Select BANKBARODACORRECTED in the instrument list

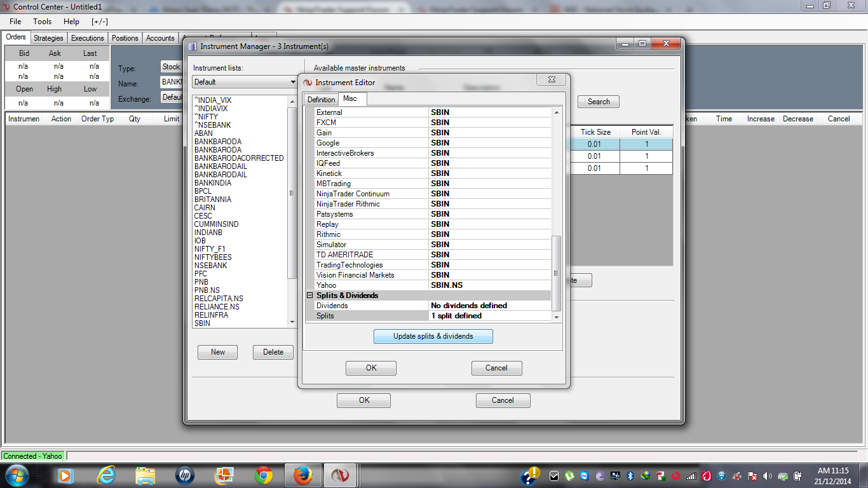239,158
